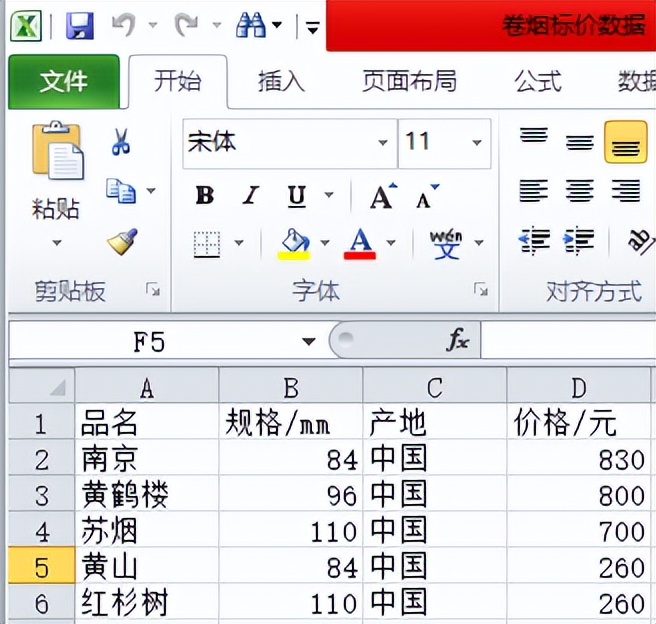Apply cell borders icon
Viewport: 656px width, 624px height.
[207, 244]
